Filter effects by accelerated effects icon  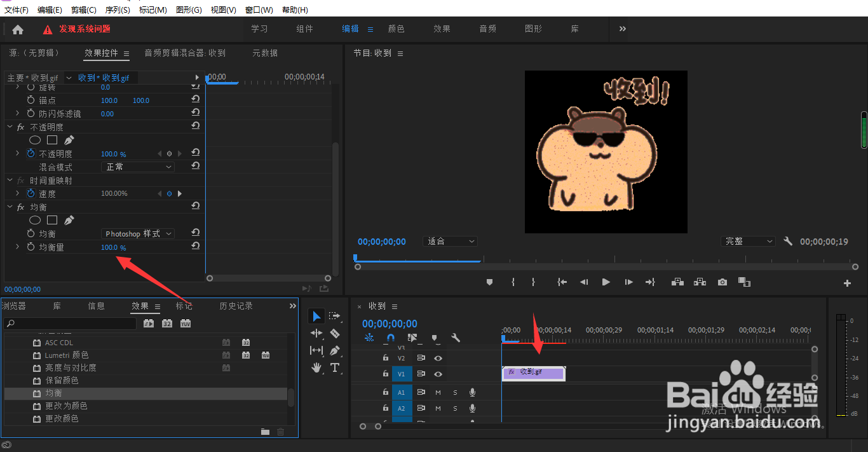coord(149,324)
